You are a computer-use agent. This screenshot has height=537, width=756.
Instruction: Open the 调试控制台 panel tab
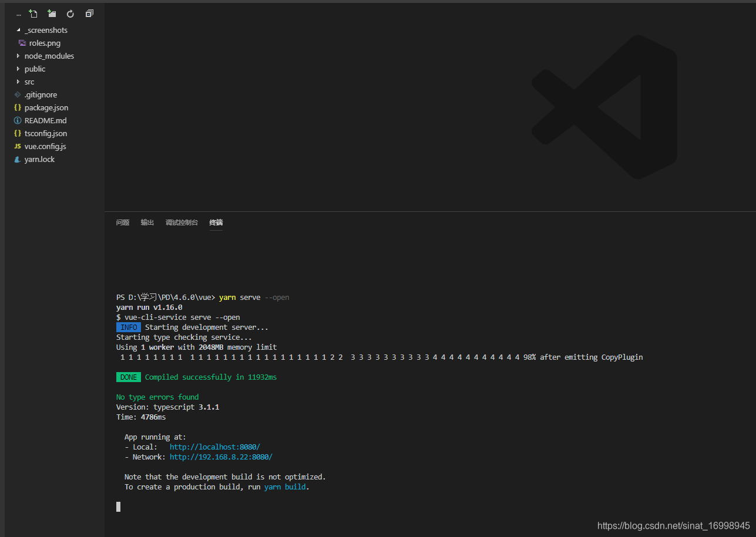[x=182, y=222]
